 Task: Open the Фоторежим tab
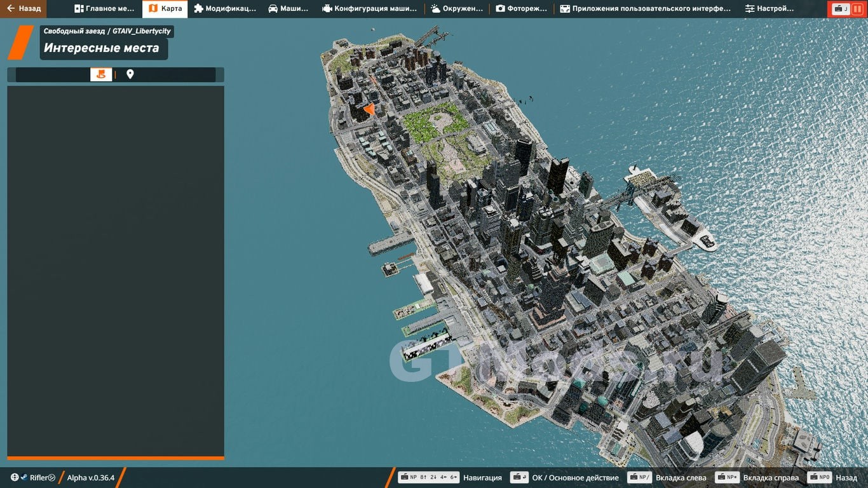coord(521,9)
